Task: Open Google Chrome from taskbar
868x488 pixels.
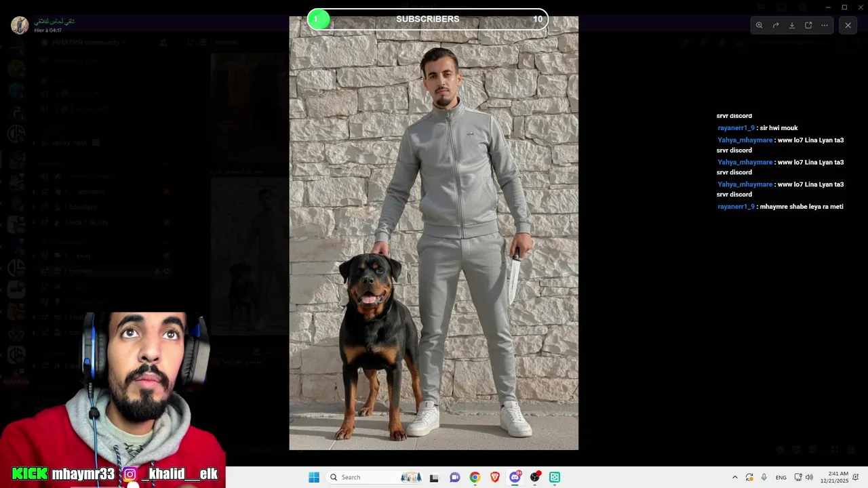Action: (x=475, y=477)
